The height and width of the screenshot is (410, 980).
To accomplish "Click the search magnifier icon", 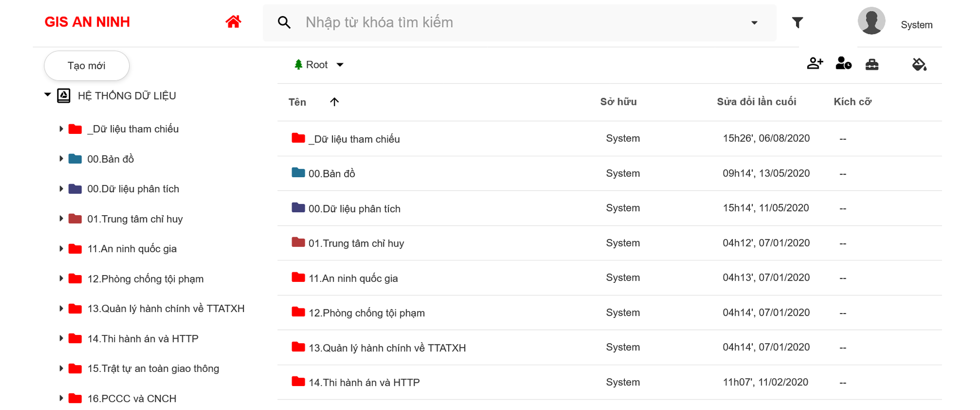I will (284, 22).
